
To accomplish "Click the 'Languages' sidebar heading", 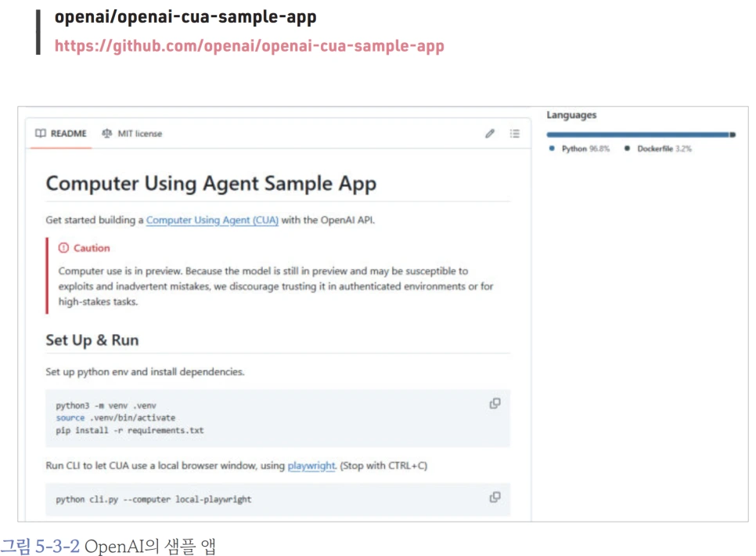I will coord(571,115).
